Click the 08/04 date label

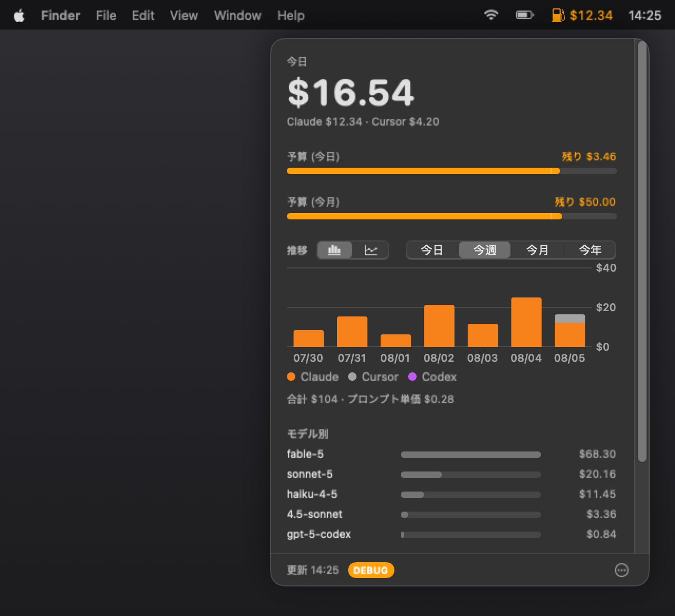pyautogui.click(x=526, y=358)
